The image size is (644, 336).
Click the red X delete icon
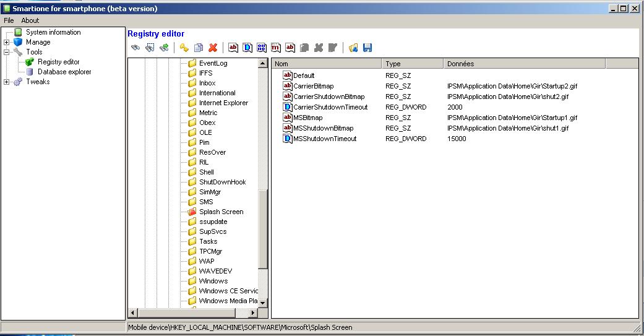click(x=213, y=48)
